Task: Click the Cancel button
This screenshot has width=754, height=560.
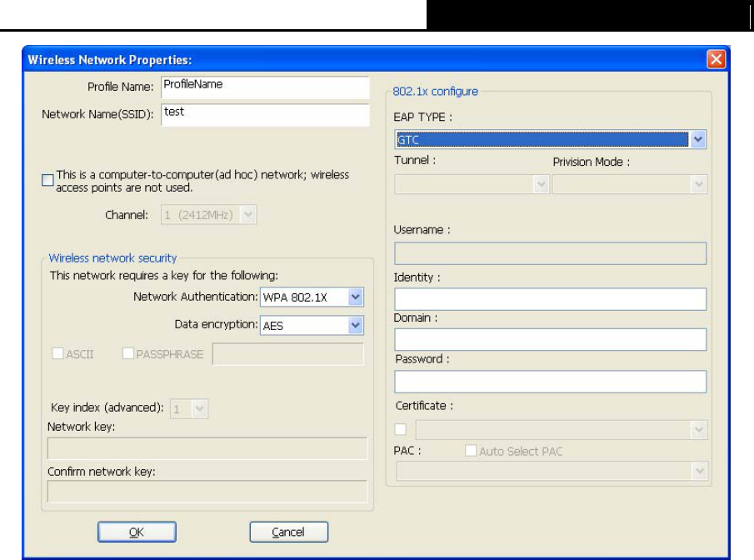Action: point(288,532)
